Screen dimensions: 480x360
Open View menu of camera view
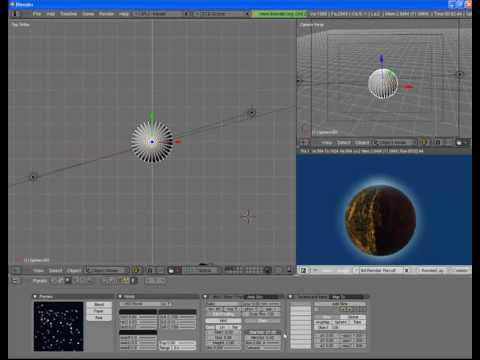pos(327,142)
